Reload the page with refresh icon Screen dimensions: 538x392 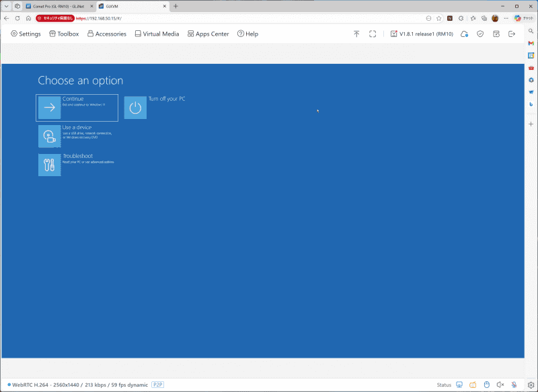[17, 18]
